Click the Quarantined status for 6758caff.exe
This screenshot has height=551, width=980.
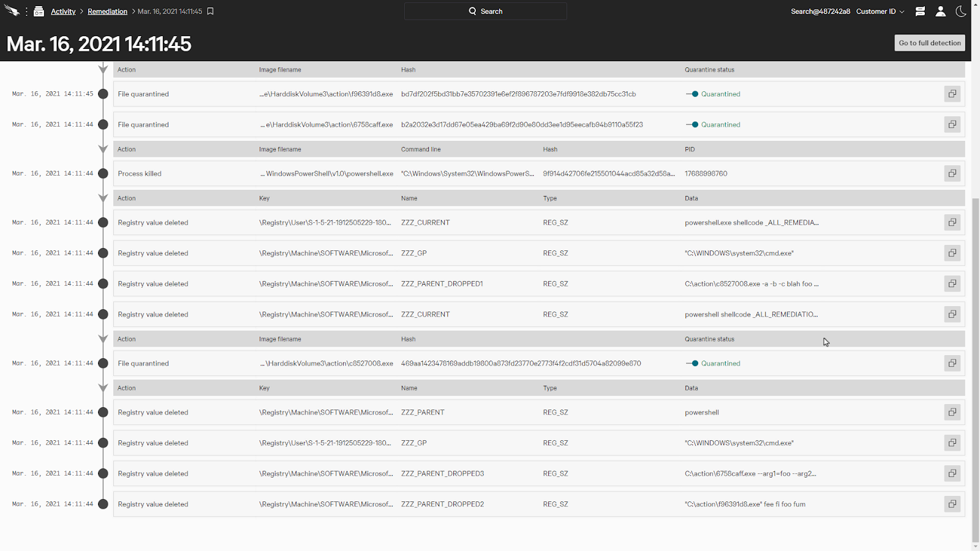pyautogui.click(x=713, y=124)
